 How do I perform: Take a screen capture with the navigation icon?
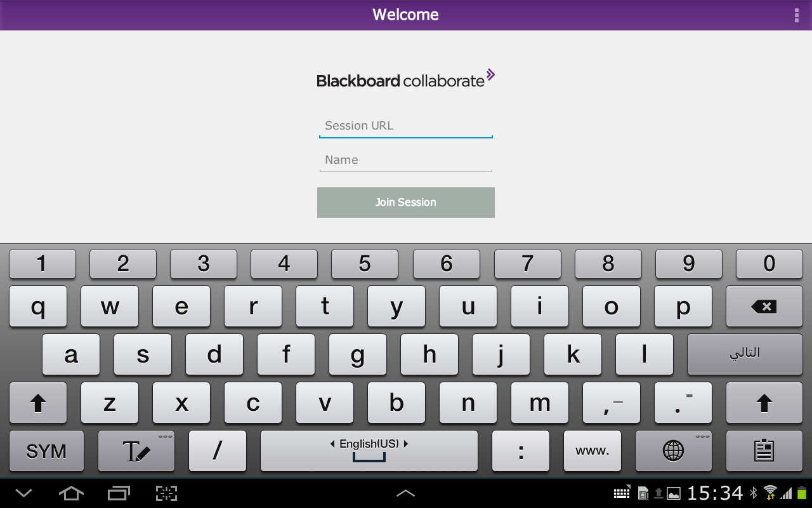tap(166, 493)
